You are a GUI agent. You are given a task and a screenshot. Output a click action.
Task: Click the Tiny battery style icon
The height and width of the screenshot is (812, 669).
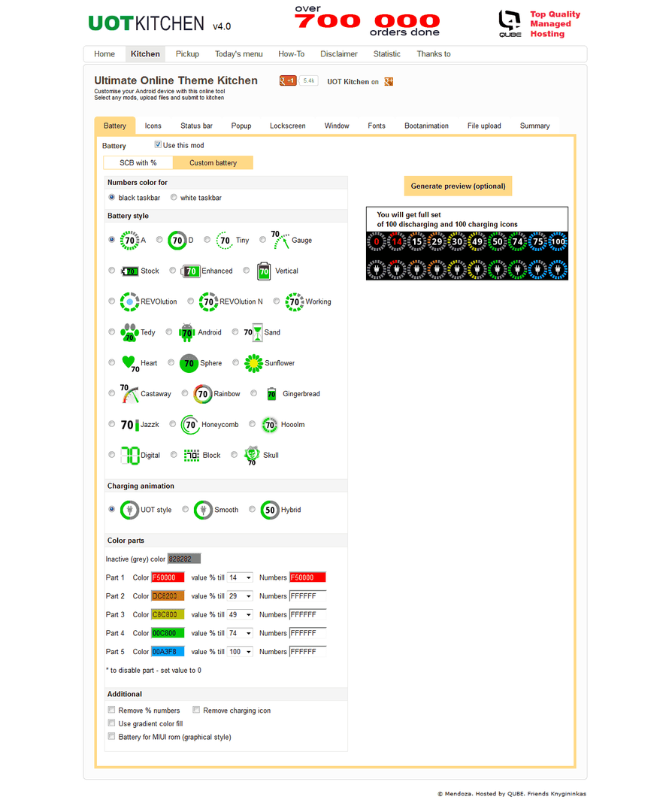coord(224,241)
